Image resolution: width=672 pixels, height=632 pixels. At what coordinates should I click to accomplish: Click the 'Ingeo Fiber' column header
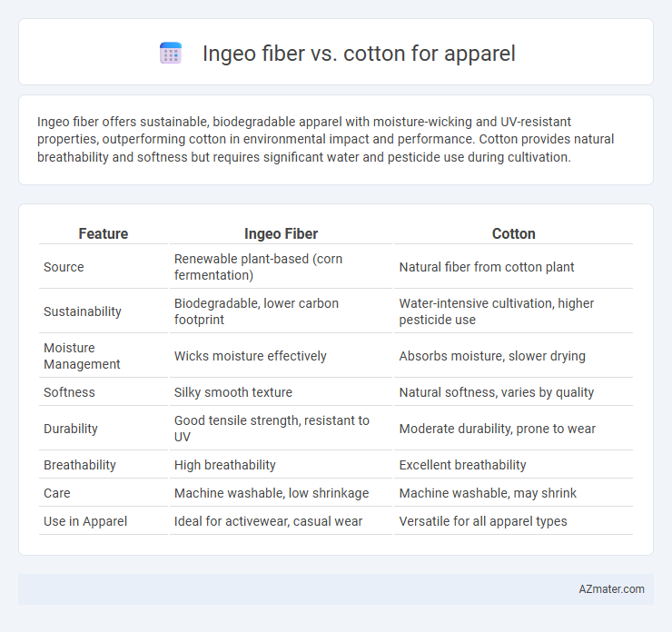tap(281, 233)
